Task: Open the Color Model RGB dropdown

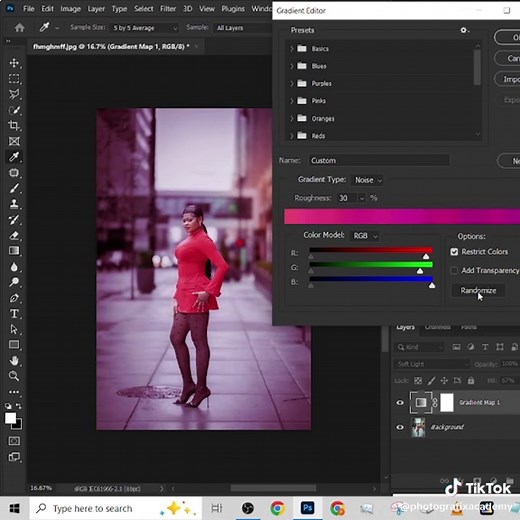Action: click(x=365, y=236)
